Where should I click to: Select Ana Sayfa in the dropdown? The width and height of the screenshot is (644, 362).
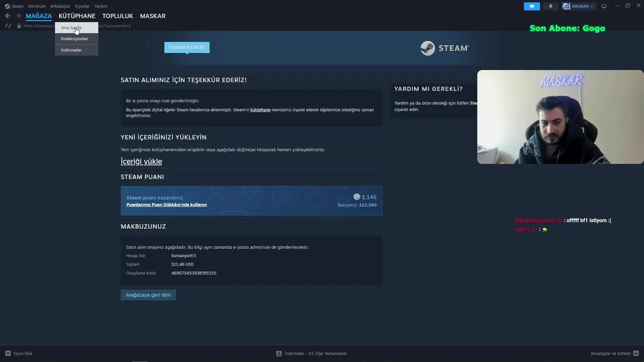(76, 28)
